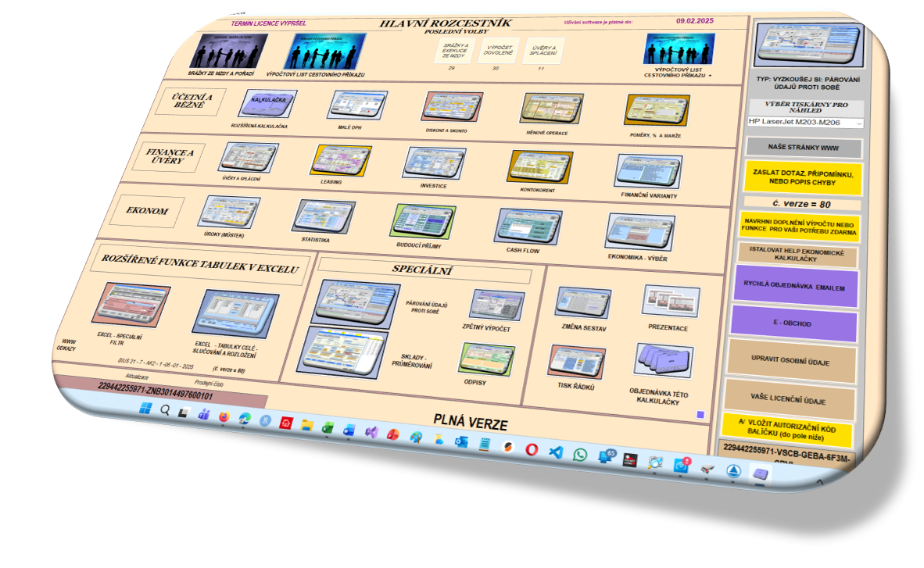Open the Kontokorent module icon
Viewport: 924px width, 568px height.
(540, 166)
